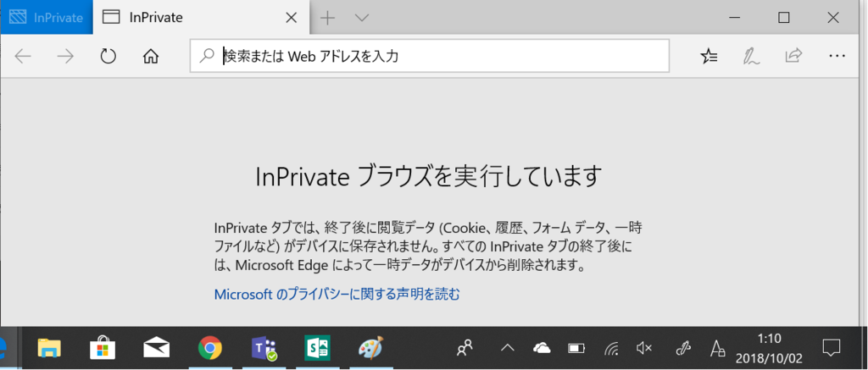The width and height of the screenshot is (868, 370).
Task: Open a new tab with plus button
Action: pos(328,18)
